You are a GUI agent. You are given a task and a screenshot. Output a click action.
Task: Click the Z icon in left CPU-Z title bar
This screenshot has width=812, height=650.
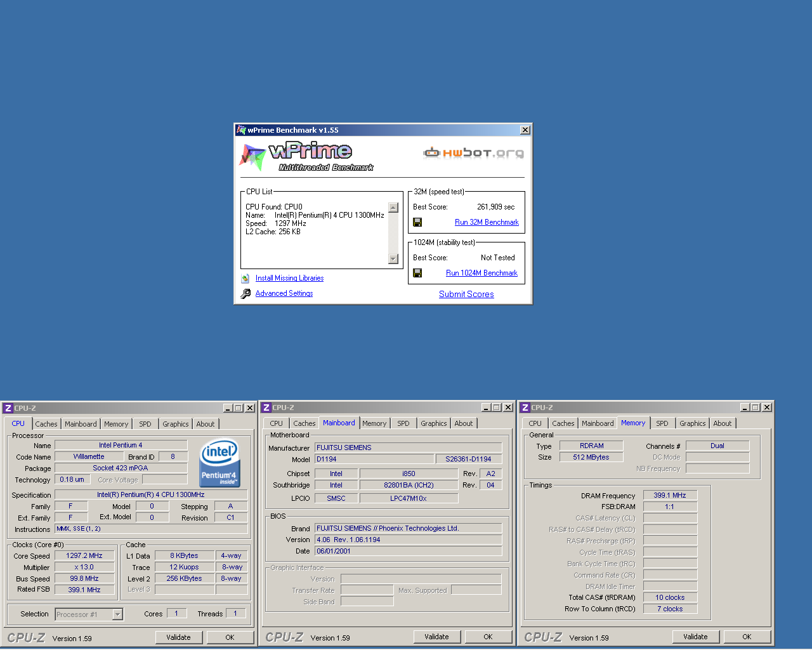[x=8, y=408]
